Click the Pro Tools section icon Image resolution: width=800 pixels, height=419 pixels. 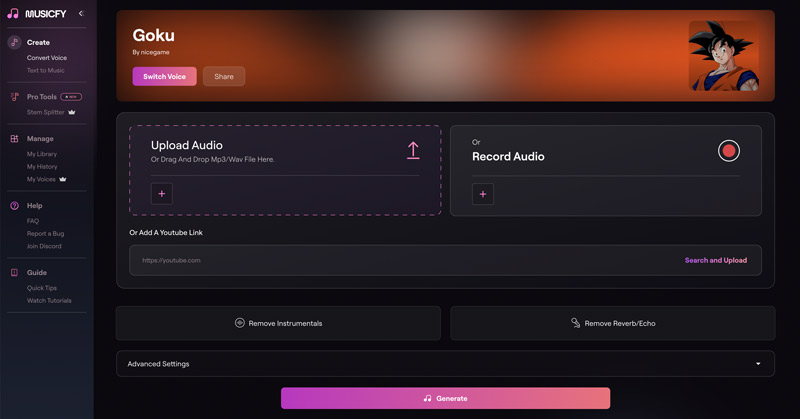14,96
